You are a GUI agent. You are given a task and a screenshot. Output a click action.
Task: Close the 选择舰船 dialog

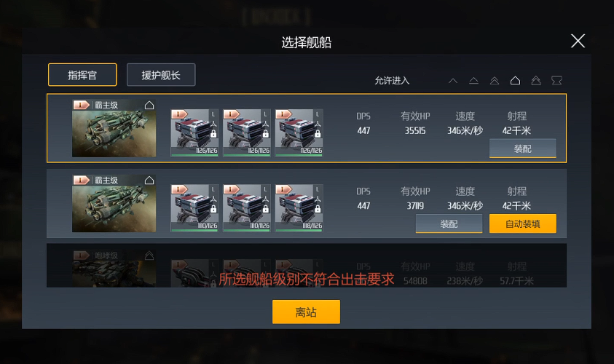[578, 41]
